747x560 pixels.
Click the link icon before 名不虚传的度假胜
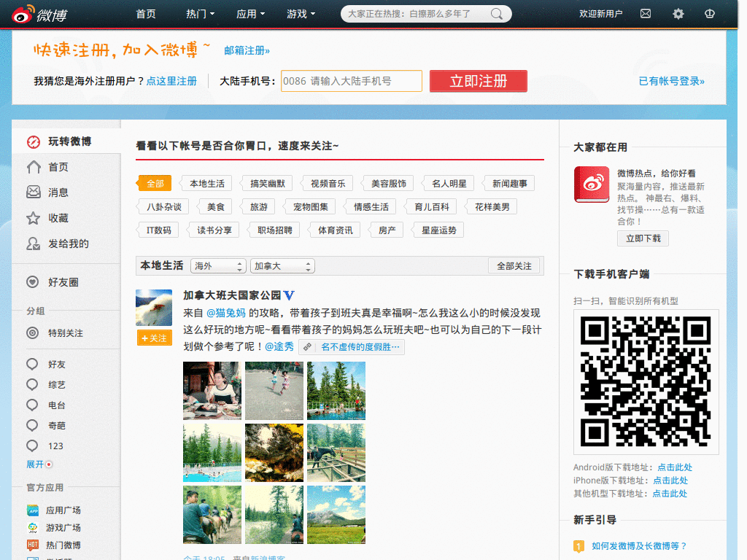tap(308, 347)
